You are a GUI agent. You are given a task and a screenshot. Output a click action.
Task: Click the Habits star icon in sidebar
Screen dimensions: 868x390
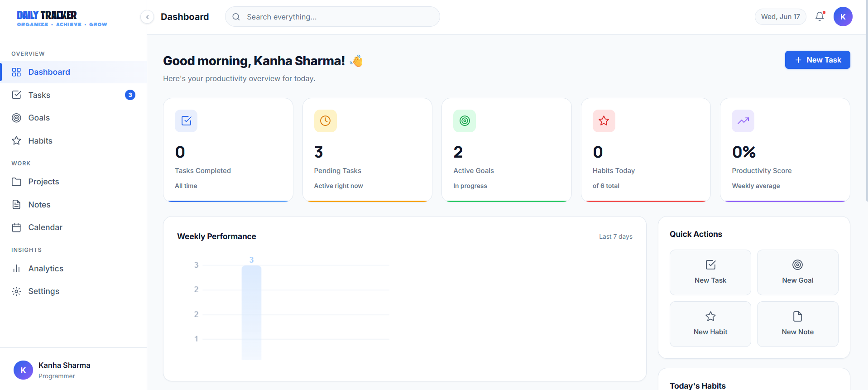[16, 141]
